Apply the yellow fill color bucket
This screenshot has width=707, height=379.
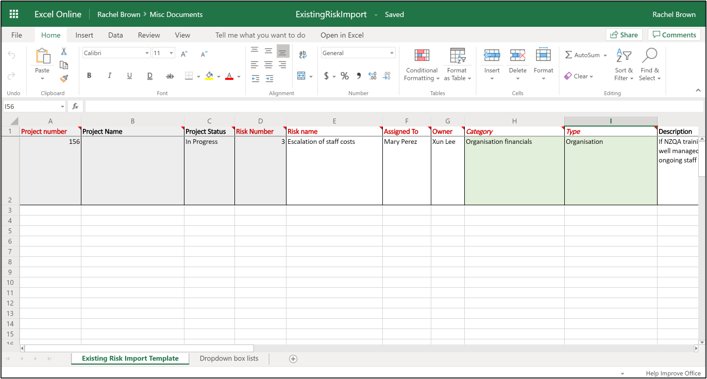tap(209, 76)
